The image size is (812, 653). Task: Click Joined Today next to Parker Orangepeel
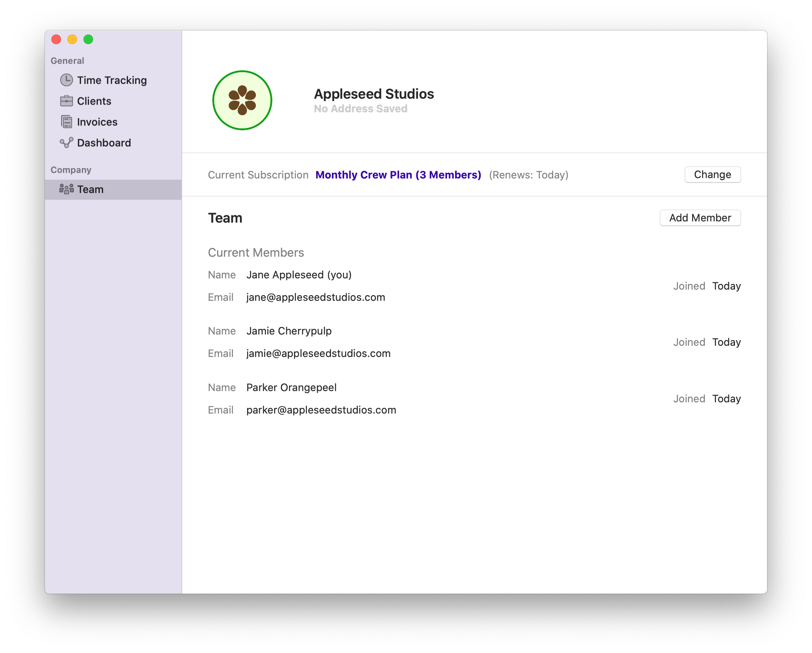click(x=707, y=399)
